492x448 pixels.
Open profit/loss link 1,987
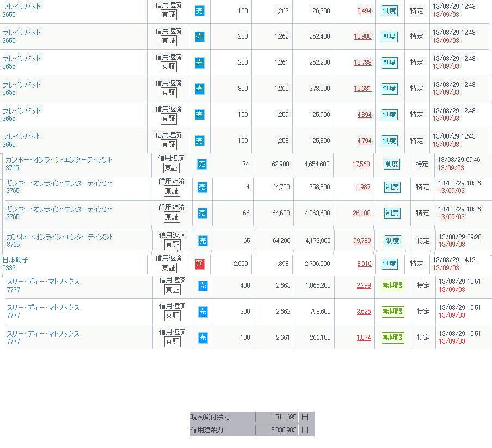363,187
